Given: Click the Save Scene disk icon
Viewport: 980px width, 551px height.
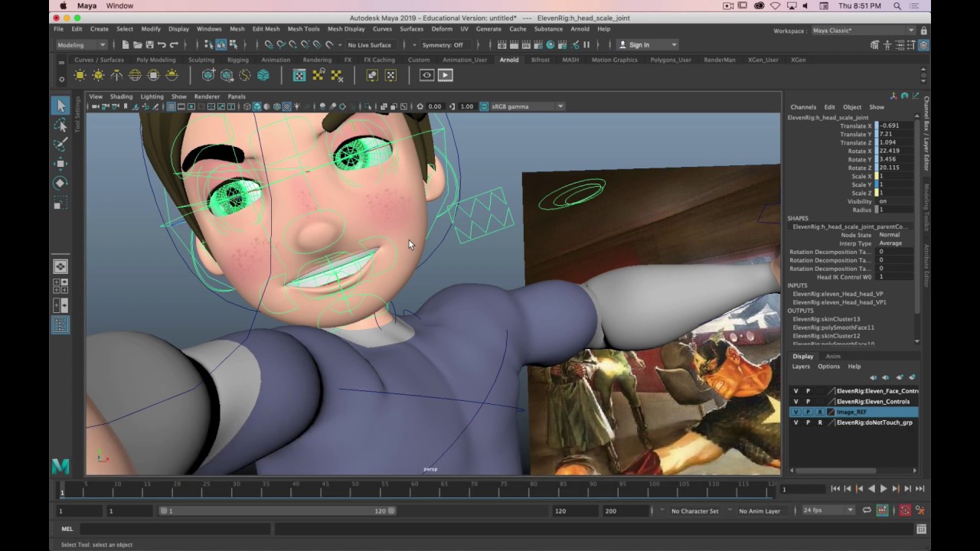Looking at the screenshot, I should [x=149, y=44].
